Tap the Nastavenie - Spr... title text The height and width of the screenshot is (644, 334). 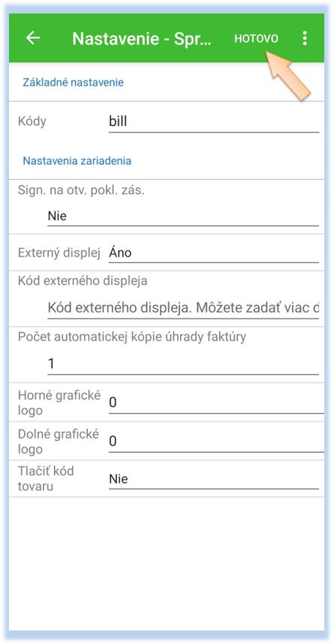point(142,38)
